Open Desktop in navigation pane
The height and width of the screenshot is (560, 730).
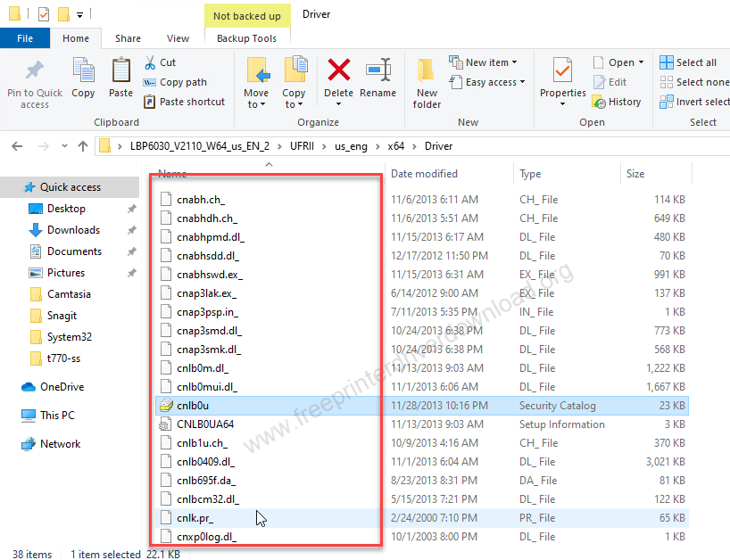coord(66,209)
